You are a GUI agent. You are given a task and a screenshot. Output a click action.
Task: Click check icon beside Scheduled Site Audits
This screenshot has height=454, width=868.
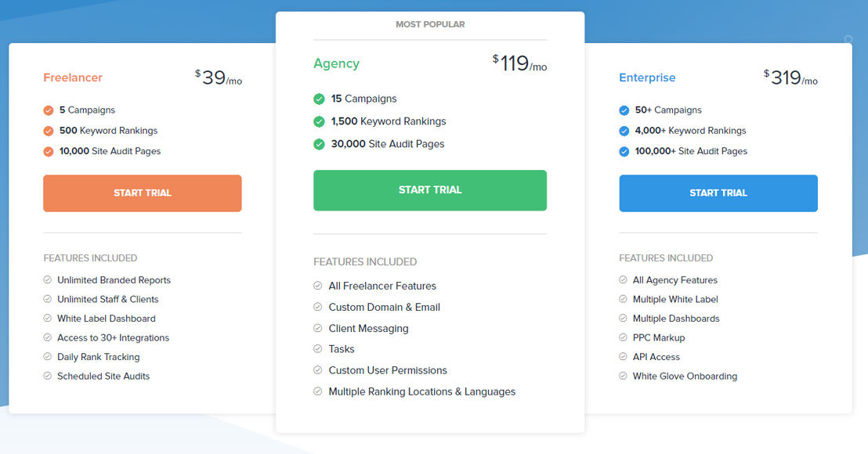pyautogui.click(x=48, y=376)
